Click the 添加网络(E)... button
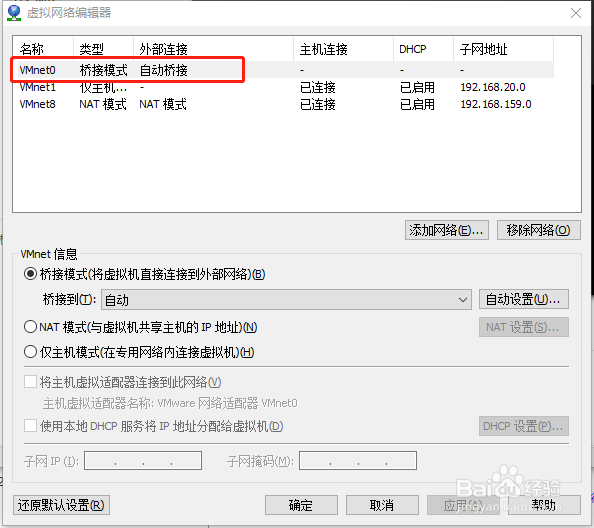This screenshot has height=528, width=594. coord(447,230)
